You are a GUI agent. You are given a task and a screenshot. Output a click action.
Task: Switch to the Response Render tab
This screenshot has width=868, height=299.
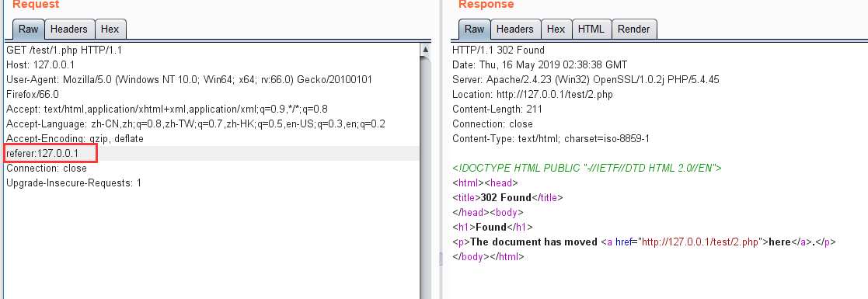pyautogui.click(x=634, y=30)
